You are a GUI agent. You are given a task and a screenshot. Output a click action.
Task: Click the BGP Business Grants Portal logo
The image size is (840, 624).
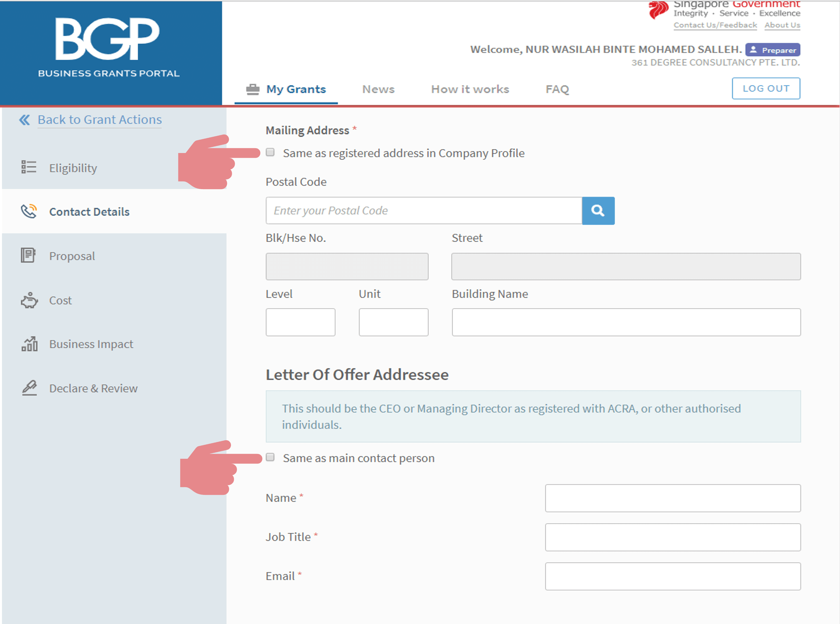click(108, 47)
